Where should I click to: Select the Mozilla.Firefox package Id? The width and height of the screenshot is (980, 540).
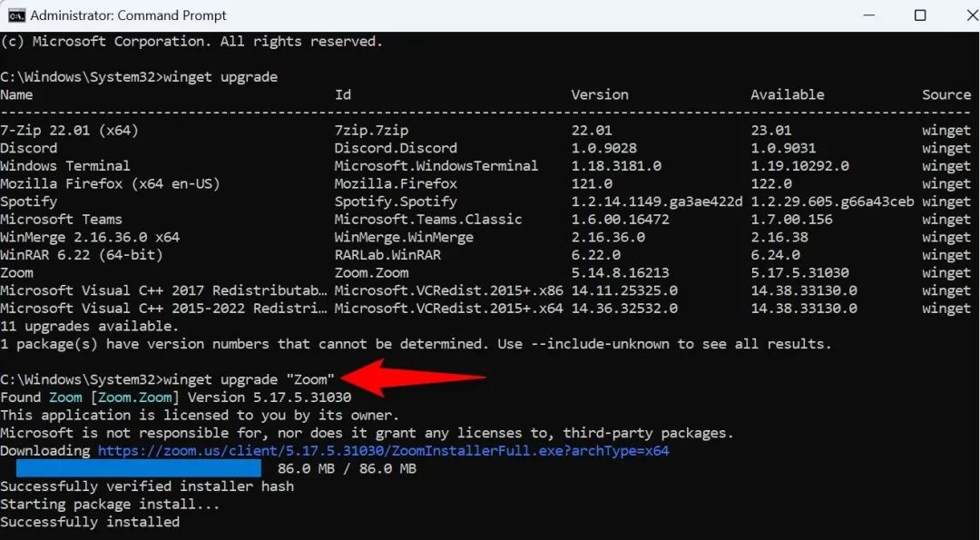point(396,183)
